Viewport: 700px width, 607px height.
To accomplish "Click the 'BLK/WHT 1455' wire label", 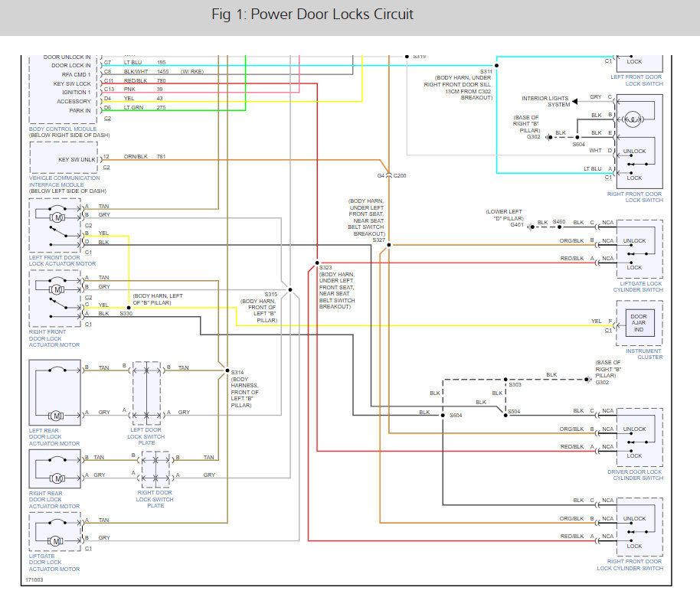I will [x=146, y=72].
